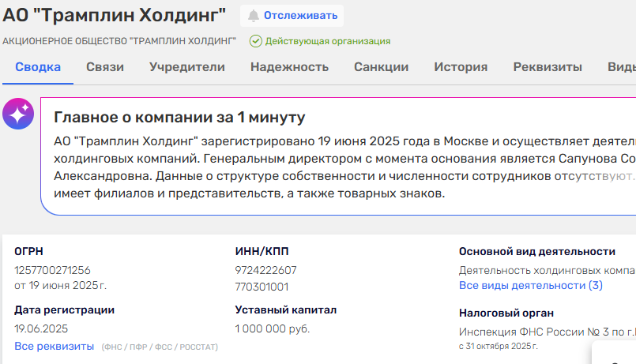Open the Учредители tab
The width and height of the screenshot is (636, 364).
click(187, 67)
